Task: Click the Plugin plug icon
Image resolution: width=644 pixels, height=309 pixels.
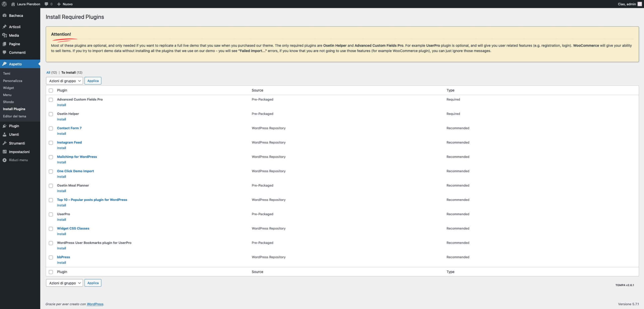Action: pos(4,126)
